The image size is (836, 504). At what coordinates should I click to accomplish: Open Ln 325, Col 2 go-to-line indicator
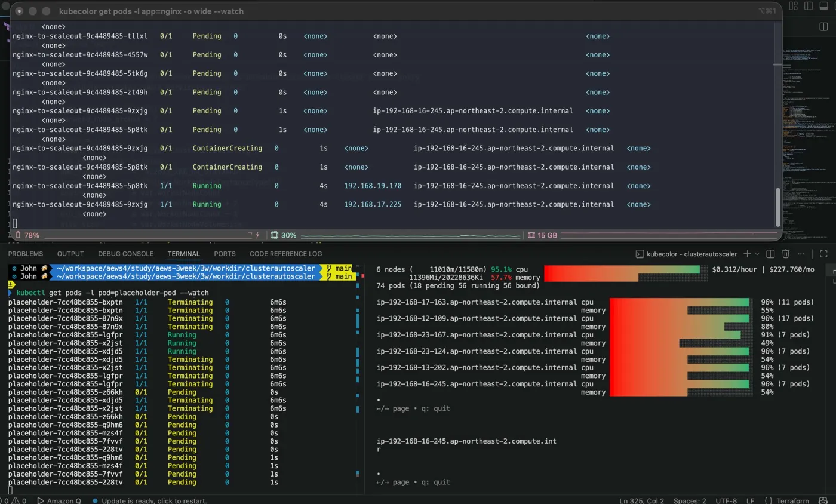(641, 500)
